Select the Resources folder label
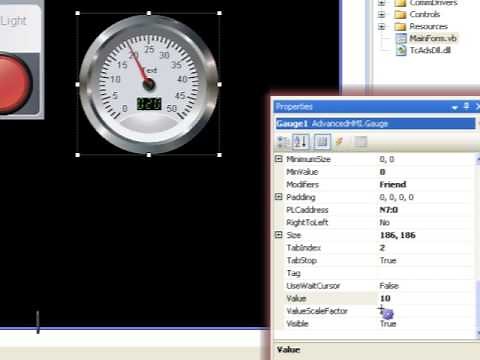The width and height of the screenshot is (480, 360). coord(429,26)
